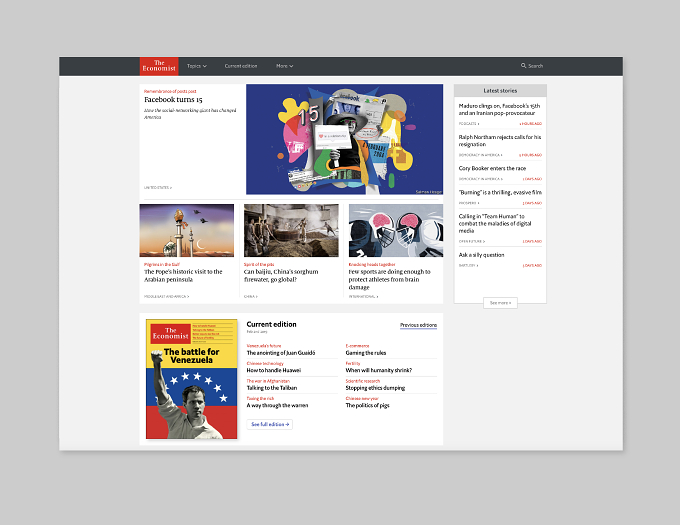Open the Pope's historic visit article
Viewport: 680px width, 525px height.
pos(183,275)
